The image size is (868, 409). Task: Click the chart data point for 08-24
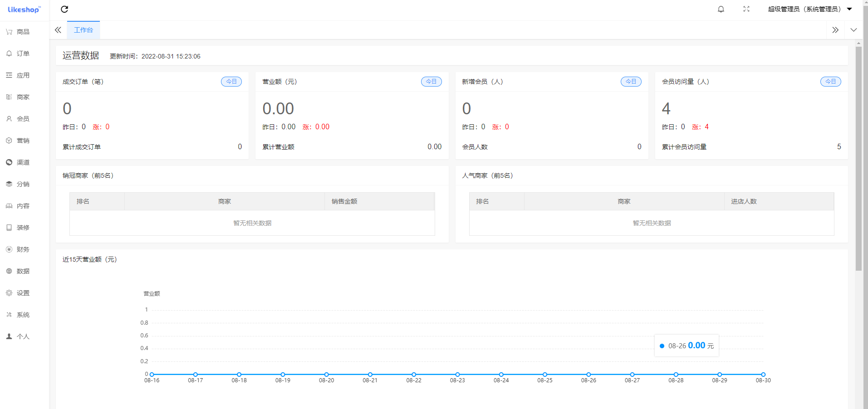(501, 375)
